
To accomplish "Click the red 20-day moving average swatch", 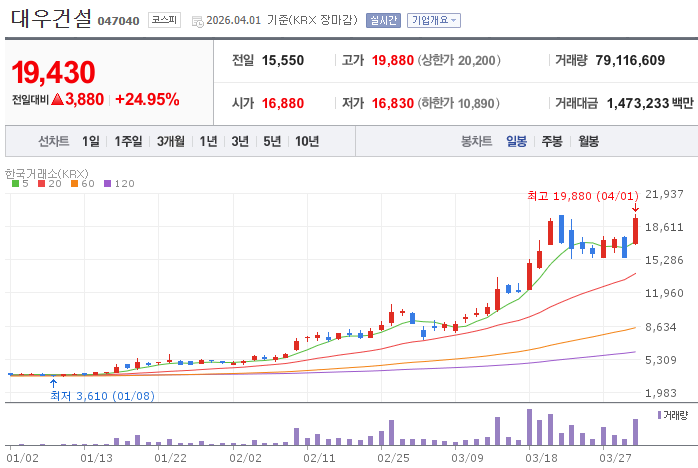I will click(41, 183).
